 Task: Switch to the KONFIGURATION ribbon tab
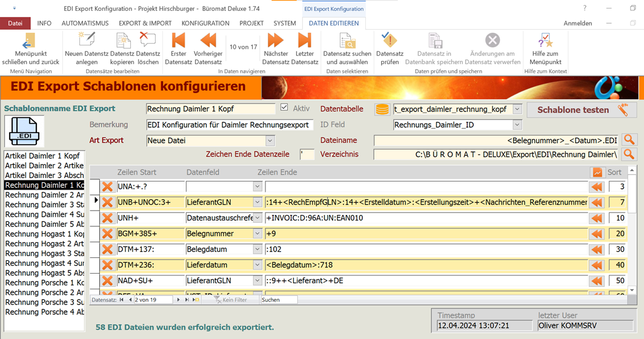(205, 23)
